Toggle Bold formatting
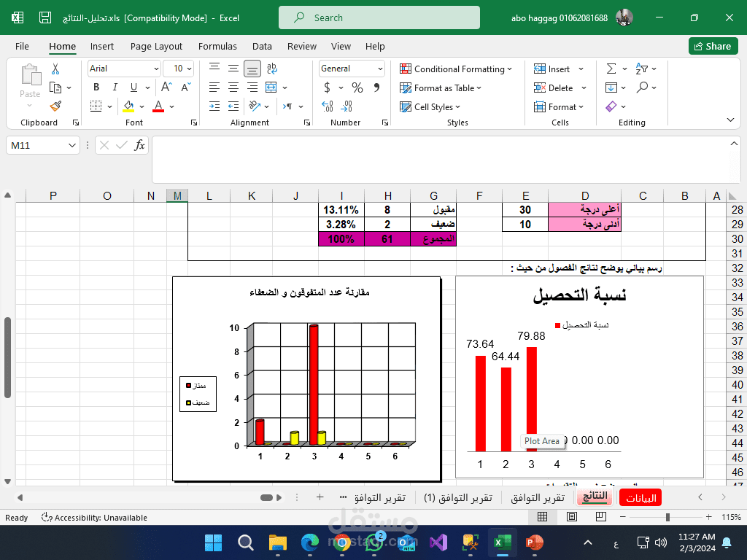The width and height of the screenshot is (747, 560). (96, 87)
